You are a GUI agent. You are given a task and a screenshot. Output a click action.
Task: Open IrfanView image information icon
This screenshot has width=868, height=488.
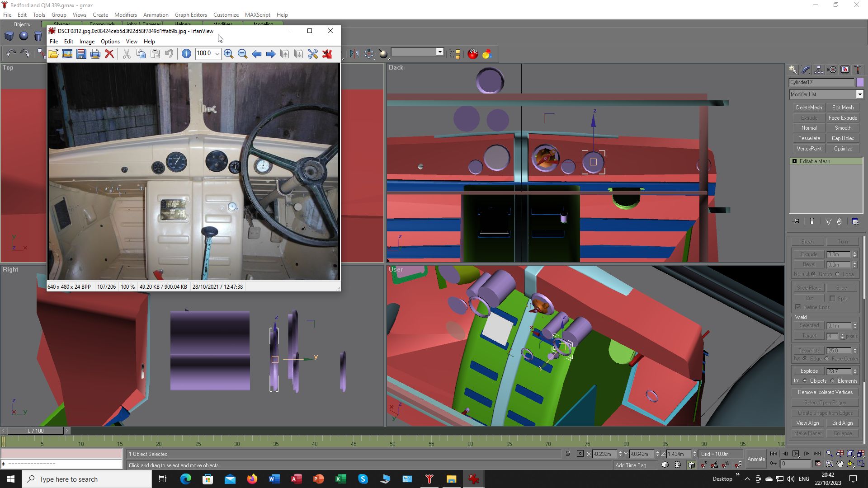click(186, 54)
